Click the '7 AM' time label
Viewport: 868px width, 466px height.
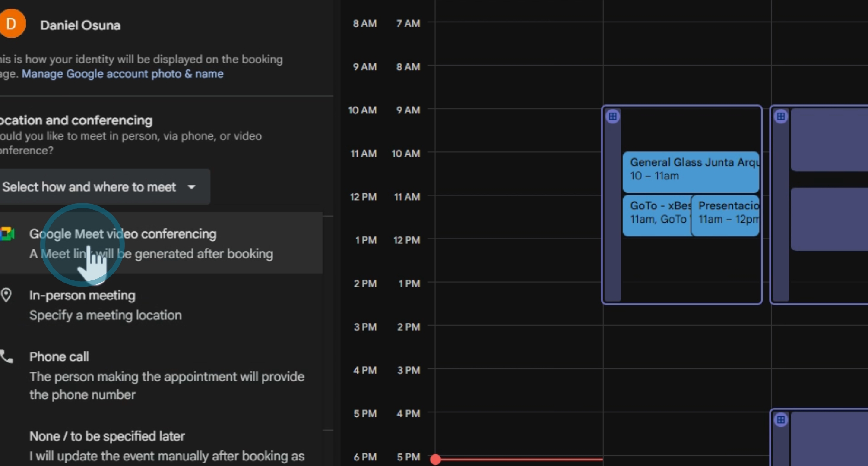[408, 23]
